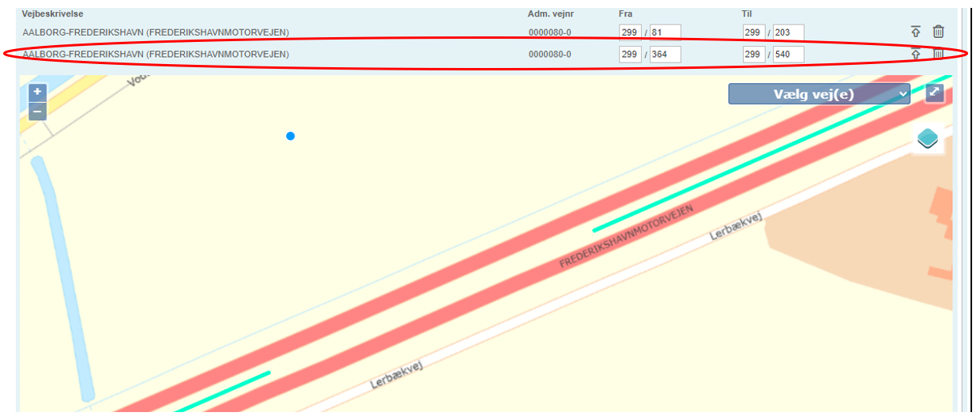Select the first AALBORG-FREDERIKSHAVN road entry
Screen dimensions: 980x420
pyautogui.click(x=156, y=32)
